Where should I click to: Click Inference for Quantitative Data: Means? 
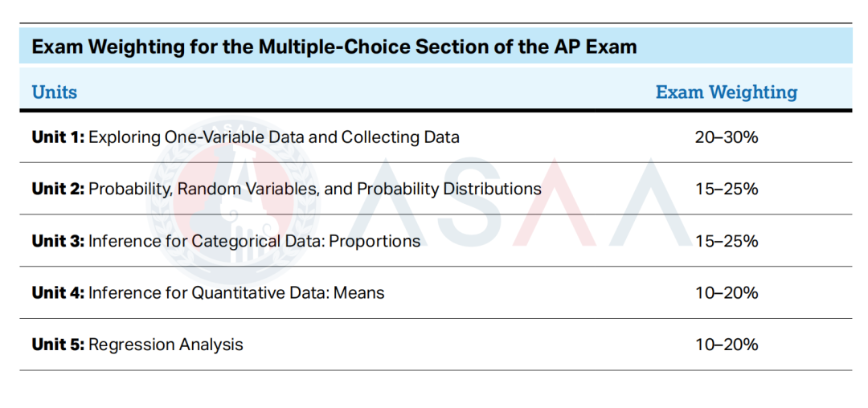click(236, 292)
